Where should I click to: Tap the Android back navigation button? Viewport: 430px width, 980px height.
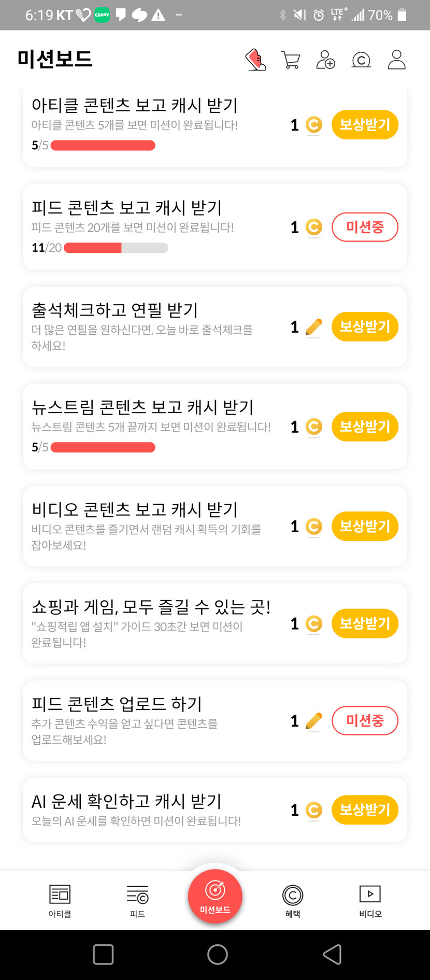pos(332,954)
